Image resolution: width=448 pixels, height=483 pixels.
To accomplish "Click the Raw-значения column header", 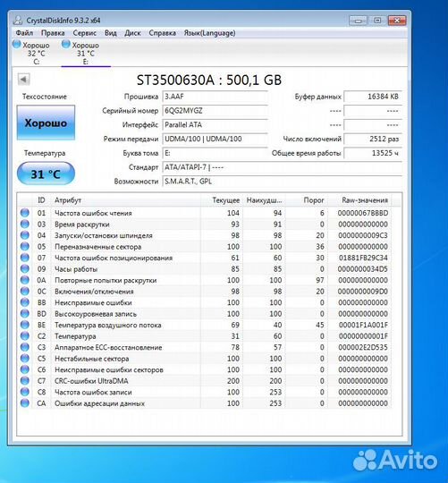I will click(360, 200).
